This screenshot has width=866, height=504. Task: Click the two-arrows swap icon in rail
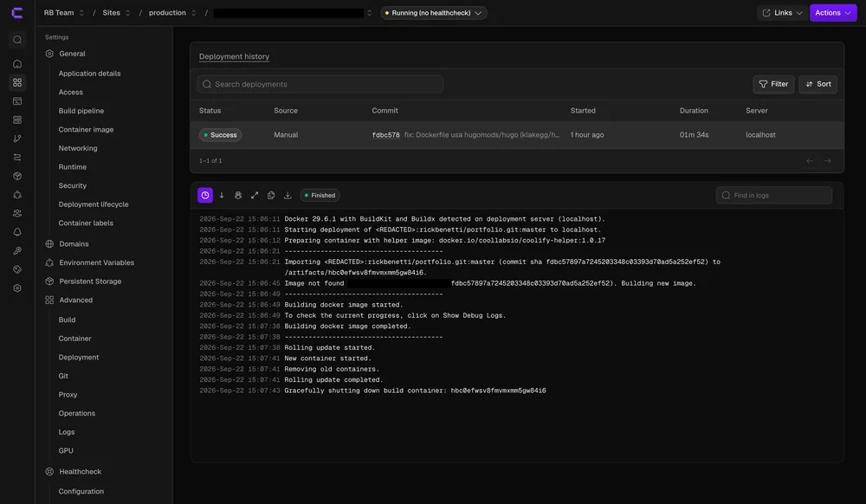[x=17, y=158]
